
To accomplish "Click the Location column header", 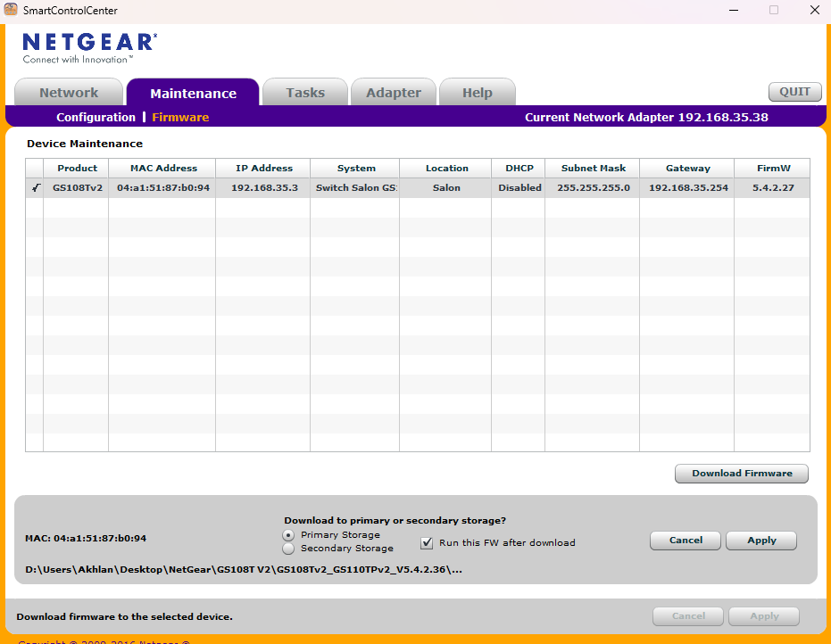I will pyautogui.click(x=446, y=168).
